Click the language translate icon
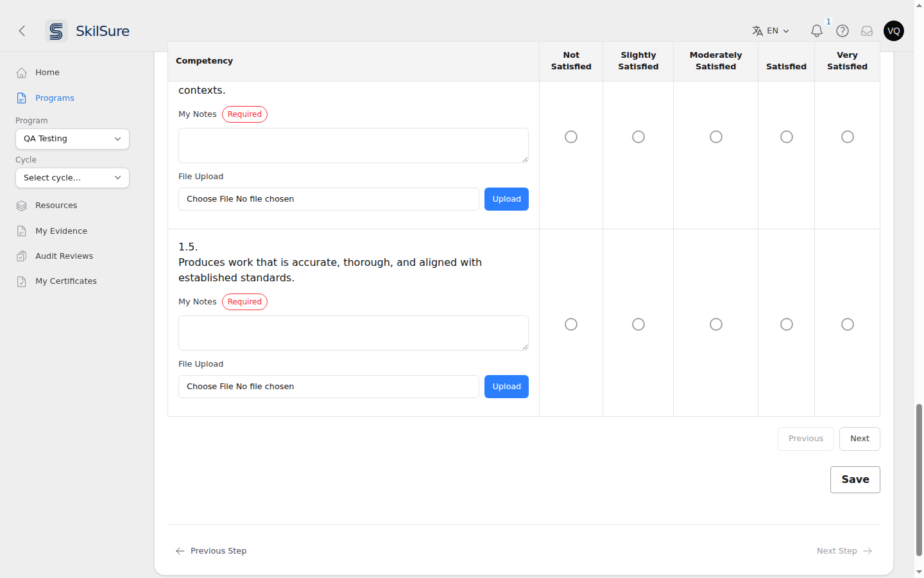Image resolution: width=924 pixels, height=578 pixels. click(x=758, y=31)
